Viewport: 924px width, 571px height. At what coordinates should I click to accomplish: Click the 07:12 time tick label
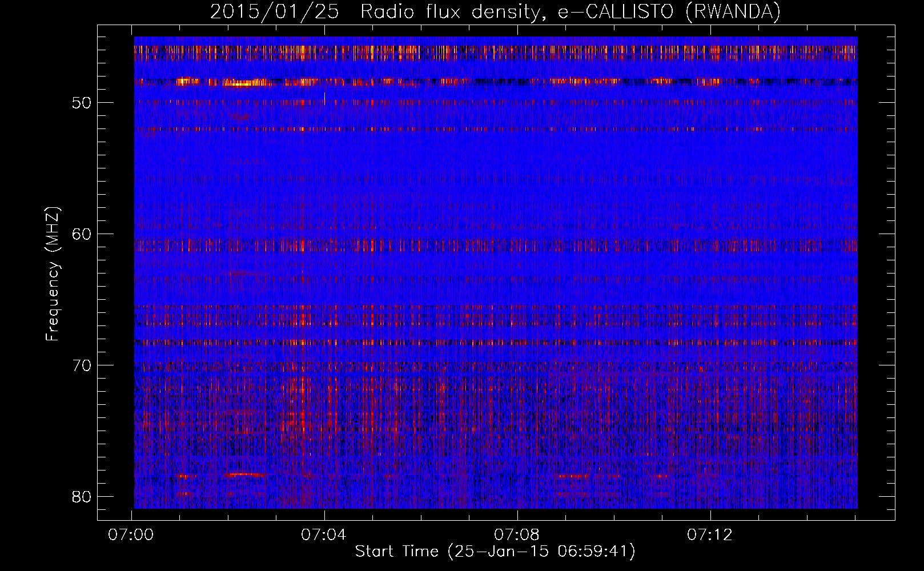click(710, 535)
